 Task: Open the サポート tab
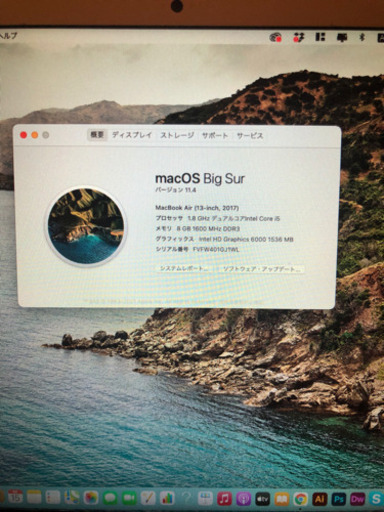click(x=215, y=136)
